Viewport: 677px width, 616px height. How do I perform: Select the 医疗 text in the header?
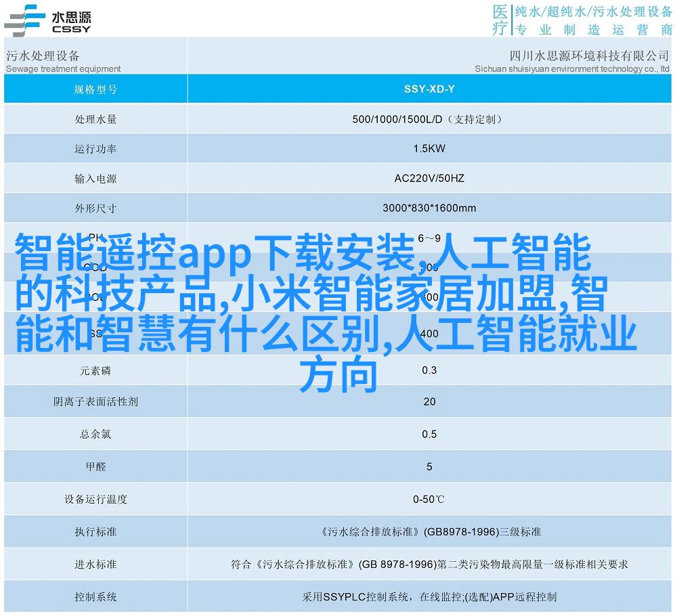pyautogui.click(x=500, y=20)
